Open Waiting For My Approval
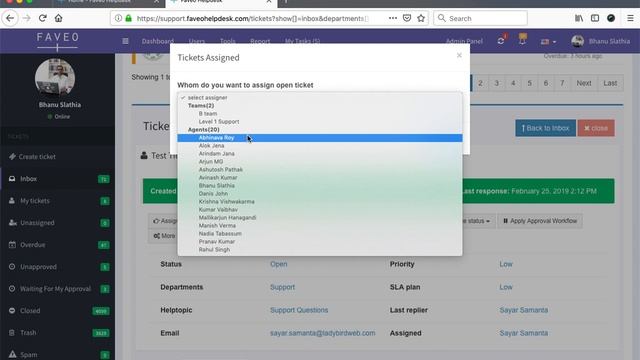The width and height of the screenshot is (640, 360). pyautogui.click(x=57, y=289)
